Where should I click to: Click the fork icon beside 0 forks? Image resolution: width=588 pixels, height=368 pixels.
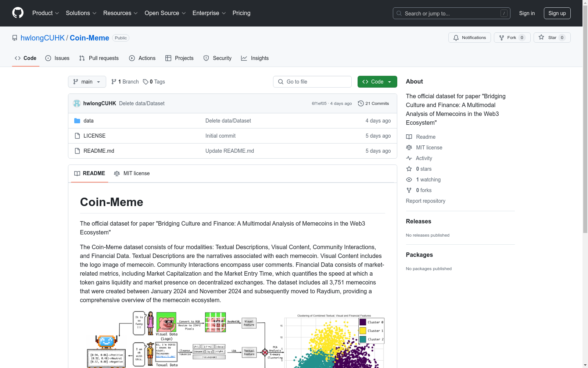tap(409, 190)
